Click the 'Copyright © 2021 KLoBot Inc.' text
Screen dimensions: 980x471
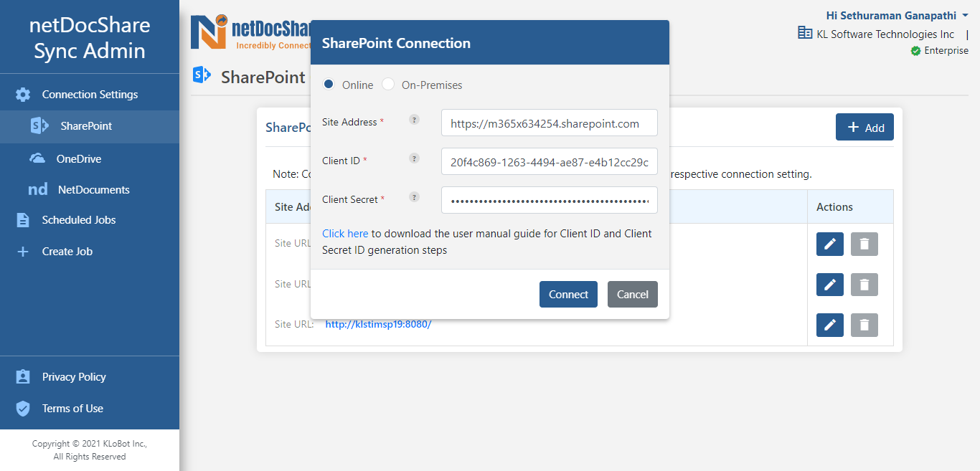point(90,444)
